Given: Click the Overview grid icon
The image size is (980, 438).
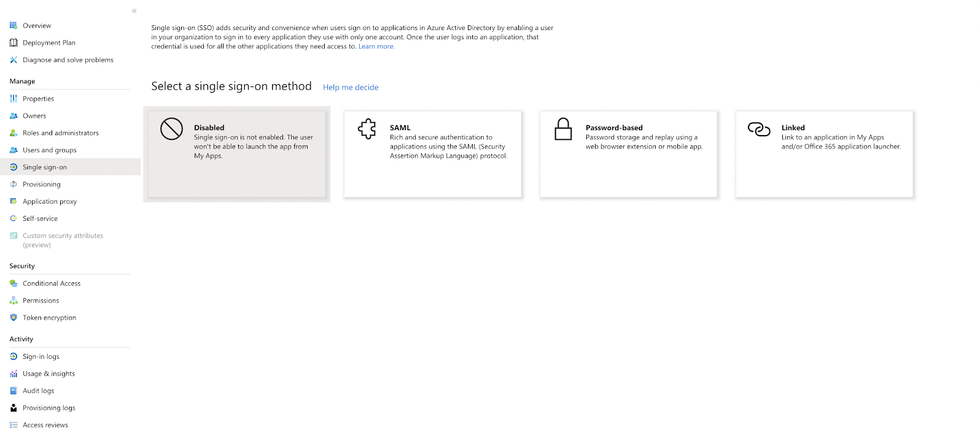Looking at the screenshot, I should (14, 26).
